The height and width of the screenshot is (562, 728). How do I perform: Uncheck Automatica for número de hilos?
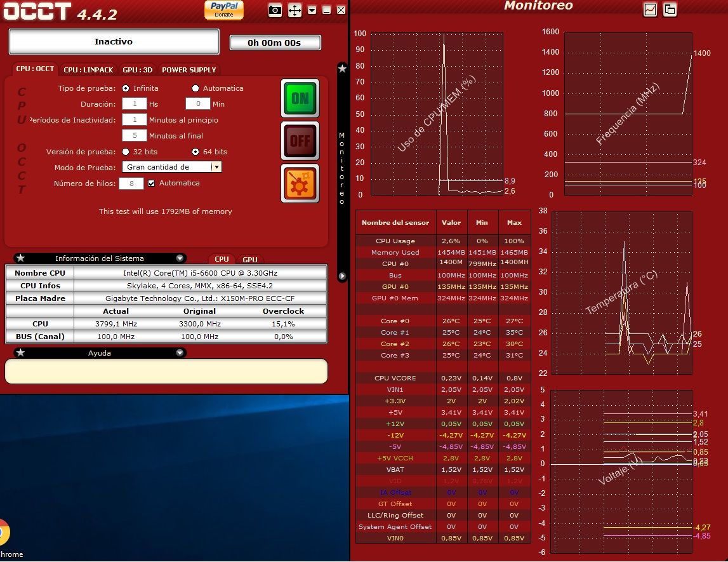pyautogui.click(x=151, y=184)
